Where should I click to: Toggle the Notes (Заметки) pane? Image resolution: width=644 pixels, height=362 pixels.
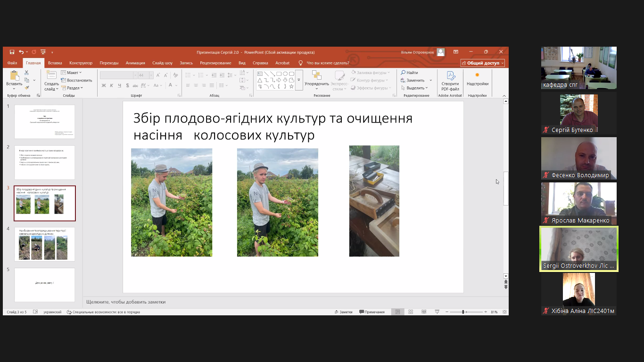click(x=343, y=312)
